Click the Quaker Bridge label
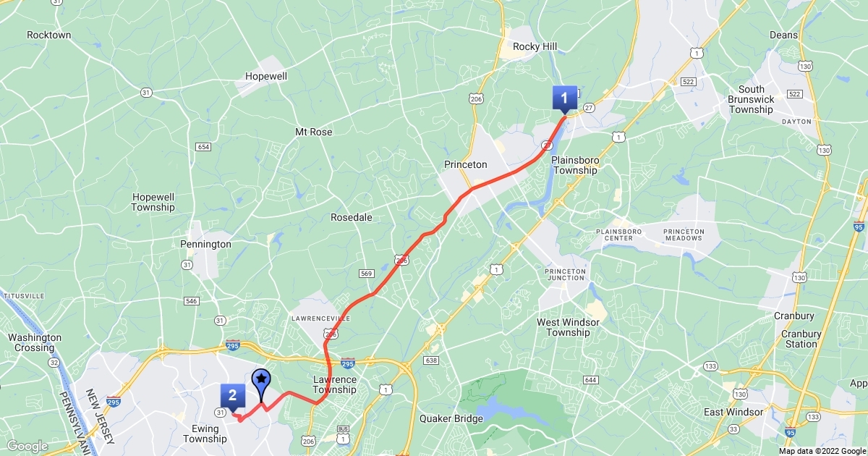The image size is (868, 456). [451, 418]
